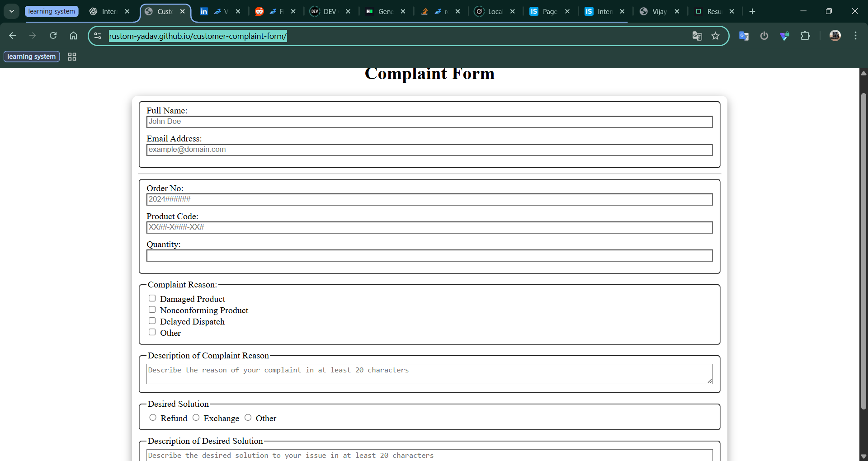The image size is (868, 461).
Task: Close the LinkedIn tab
Action: point(238,11)
